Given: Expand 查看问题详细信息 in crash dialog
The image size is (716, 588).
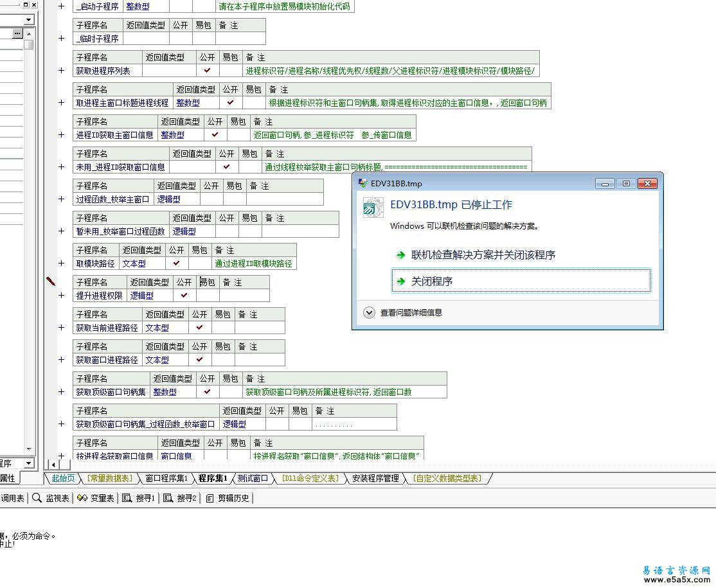Looking at the screenshot, I should click(369, 313).
